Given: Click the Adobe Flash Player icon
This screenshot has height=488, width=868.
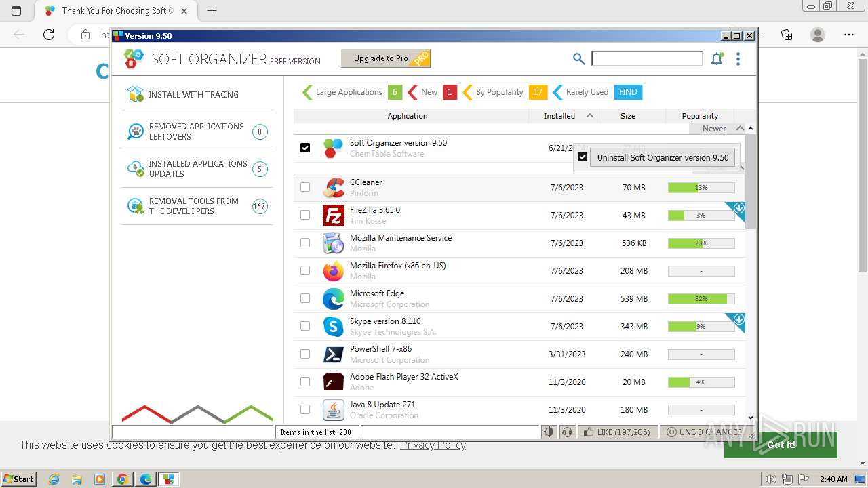Looking at the screenshot, I should pyautogui.click(x=334, y=382).
